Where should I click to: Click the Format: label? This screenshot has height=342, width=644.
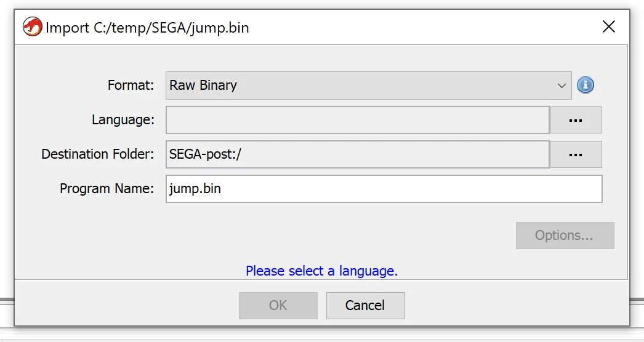(131, 85)
